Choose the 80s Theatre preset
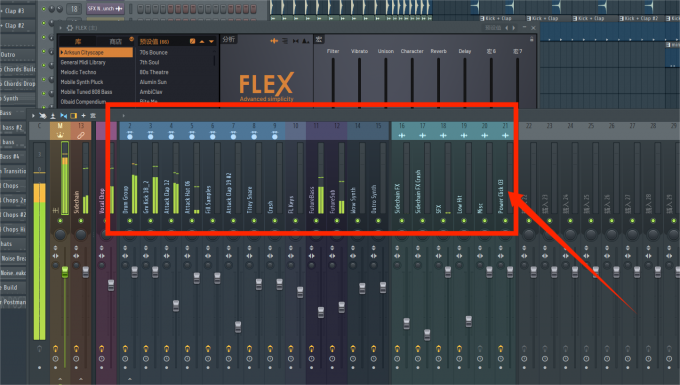Image resolution: width=680 pixels, height=385 pixels. coord(154,72)
